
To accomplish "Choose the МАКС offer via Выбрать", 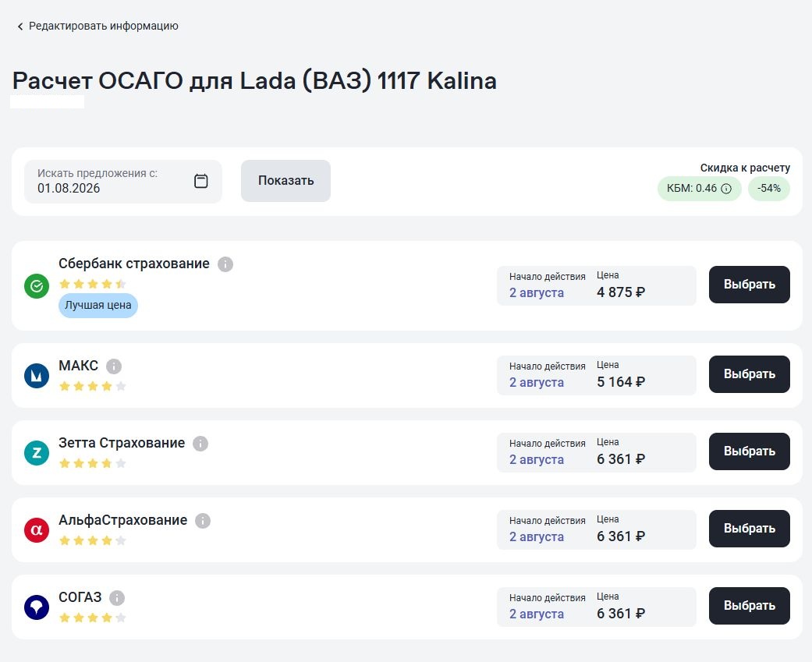I will pos(750,374).
